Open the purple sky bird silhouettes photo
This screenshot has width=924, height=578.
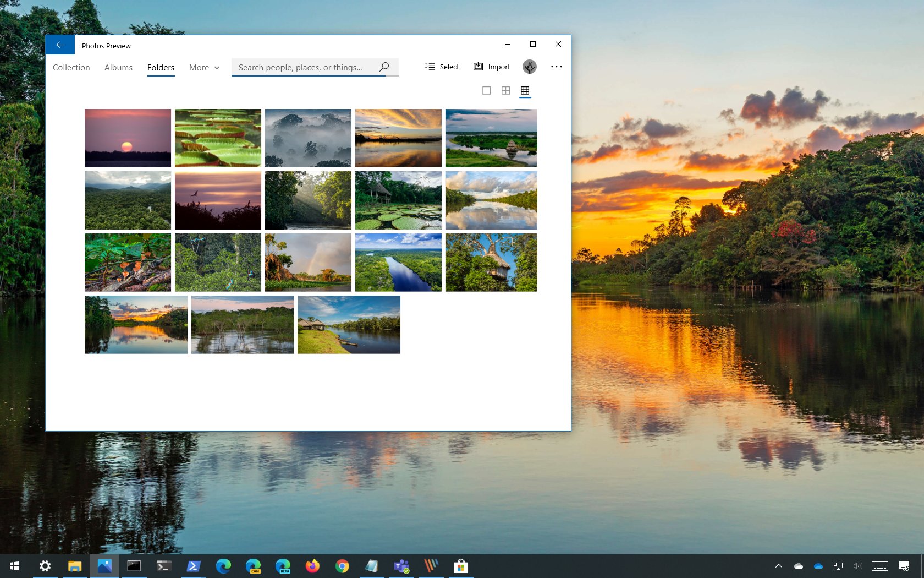click(218, 200)
